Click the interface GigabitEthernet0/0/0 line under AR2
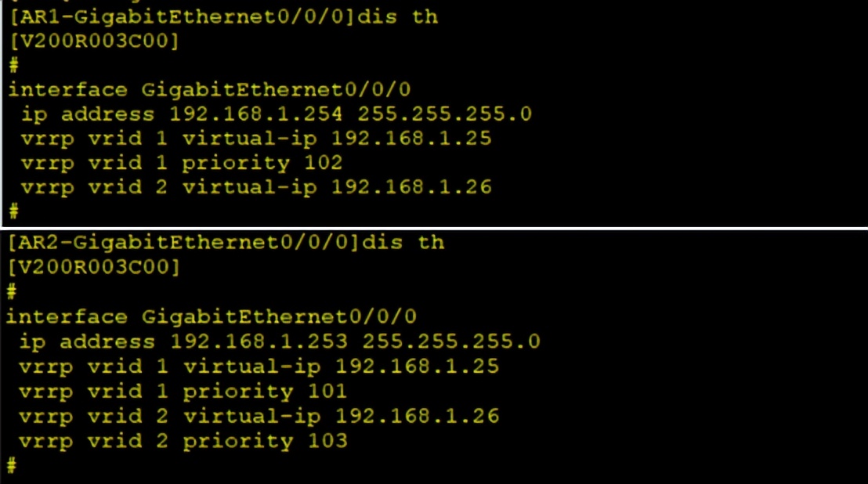868x484 pixels. click(212, 316)
